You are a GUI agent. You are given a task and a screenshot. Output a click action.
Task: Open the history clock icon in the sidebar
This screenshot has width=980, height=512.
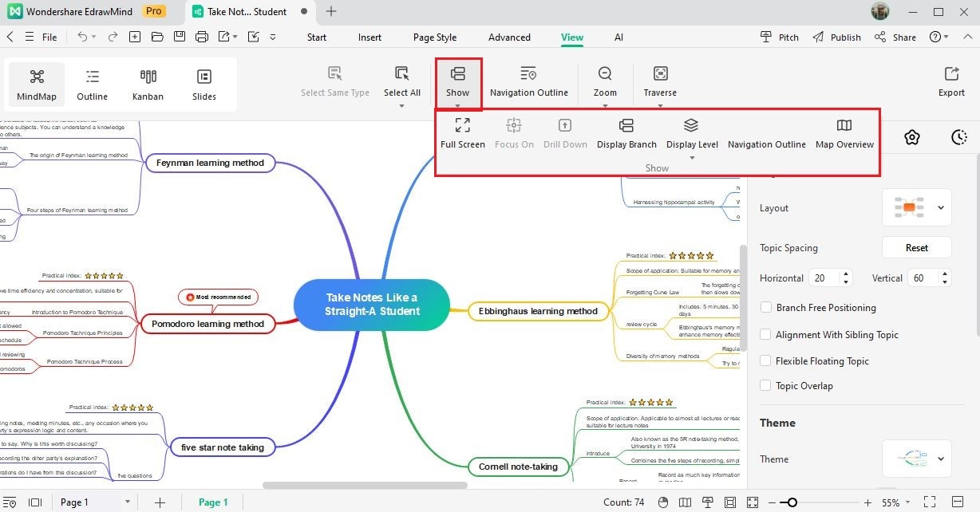click(x=959, y=137)
